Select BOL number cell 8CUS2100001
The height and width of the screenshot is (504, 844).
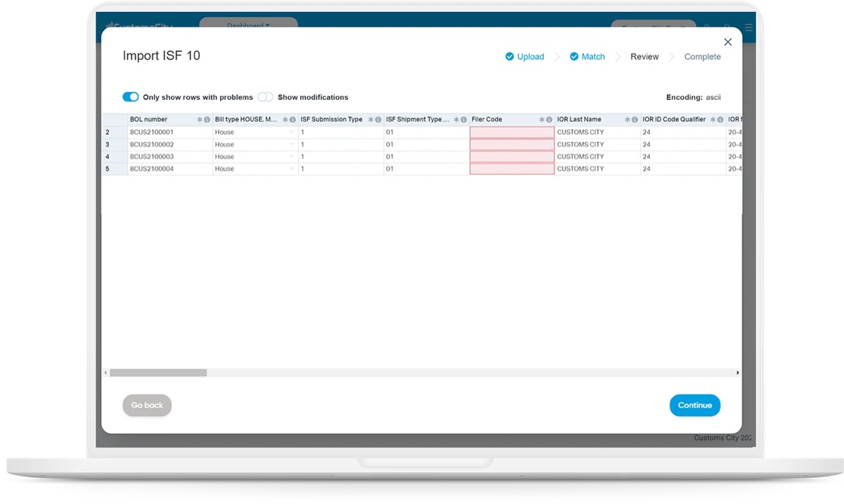tap(170, 132)
